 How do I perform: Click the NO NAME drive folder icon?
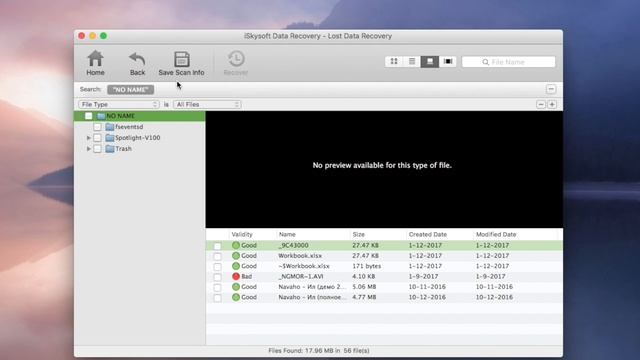[101, 116]
